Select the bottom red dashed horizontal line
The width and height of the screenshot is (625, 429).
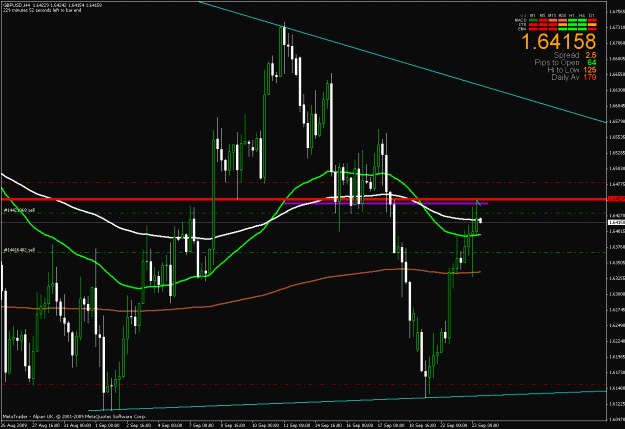pos(303,384)
